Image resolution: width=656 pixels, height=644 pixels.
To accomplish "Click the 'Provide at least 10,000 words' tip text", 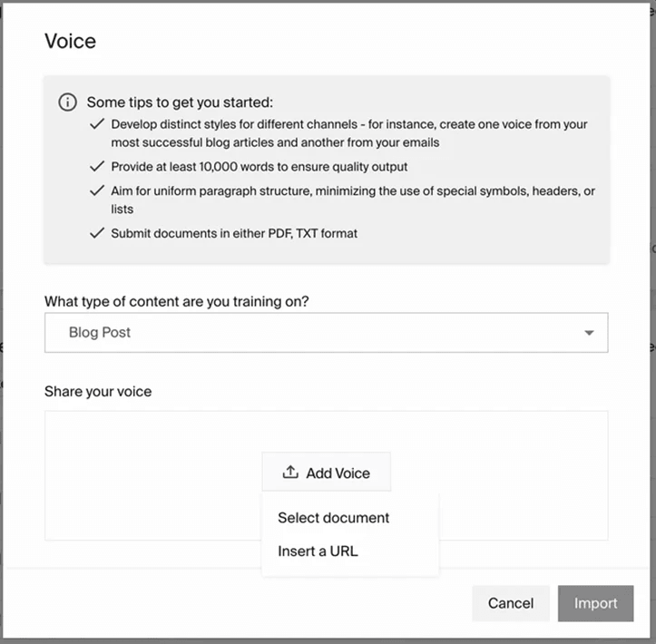I will 259,167.
